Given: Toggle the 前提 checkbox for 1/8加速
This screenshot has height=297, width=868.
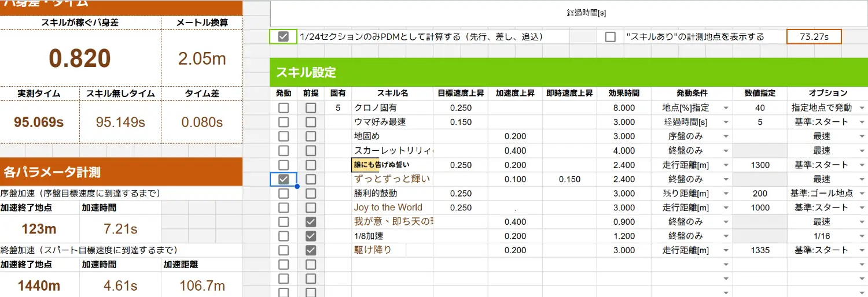Looking at the screenshot, I should click(311, 236).
